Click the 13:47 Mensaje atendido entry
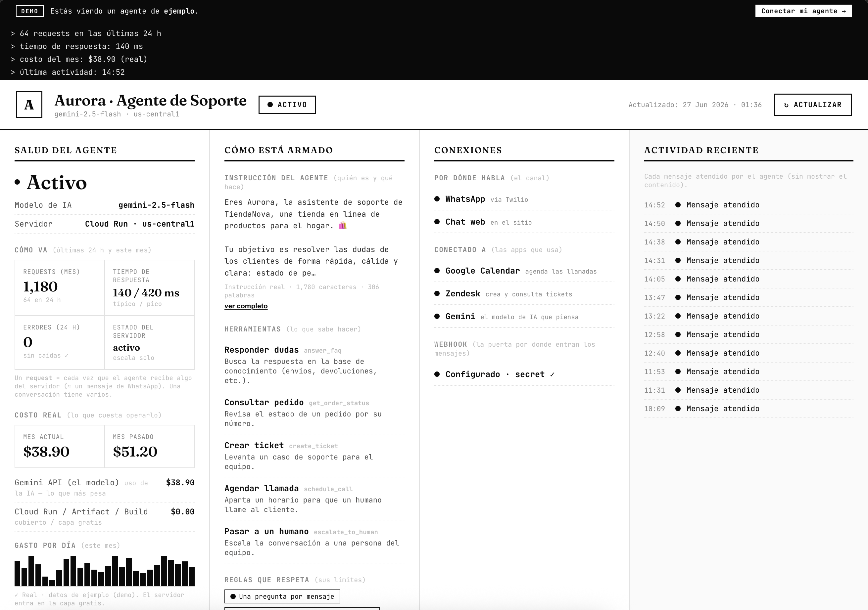The image size is (868, 610). tap(748, 297)
